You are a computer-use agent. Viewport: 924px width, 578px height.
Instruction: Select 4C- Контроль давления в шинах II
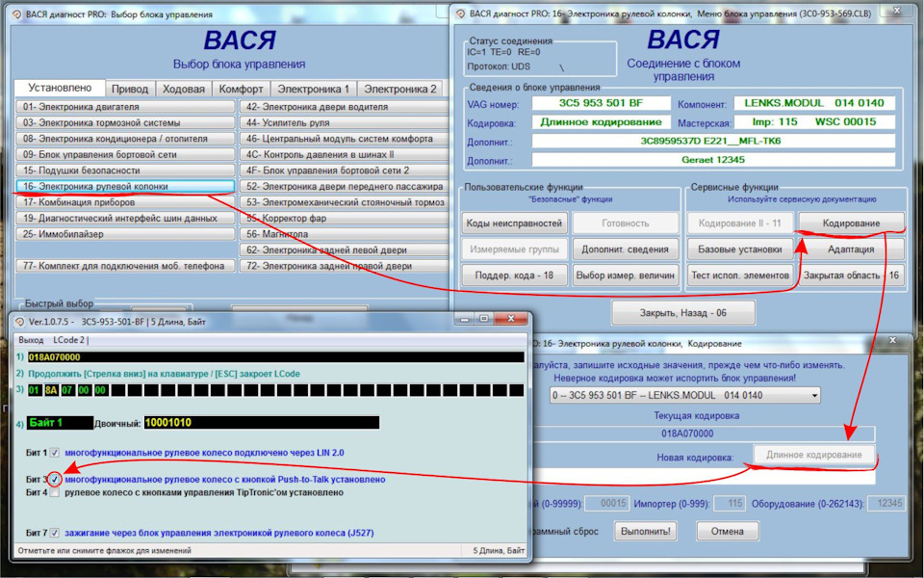345,154
